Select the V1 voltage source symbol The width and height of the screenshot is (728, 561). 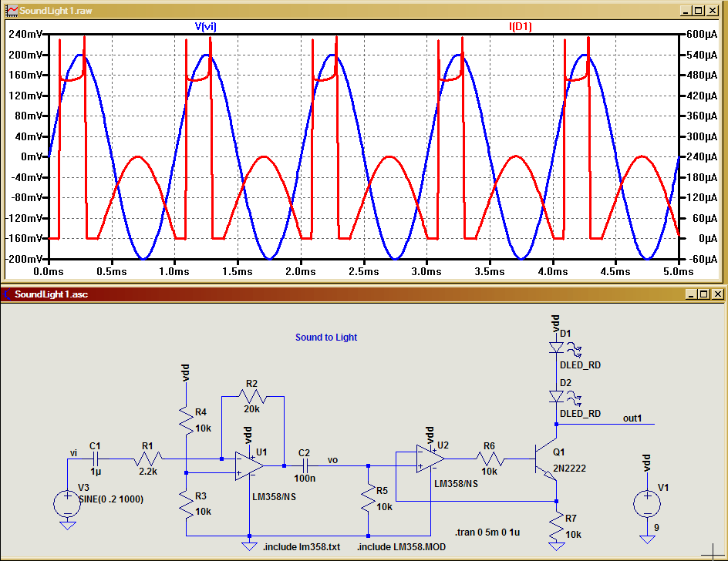point(647,504)
